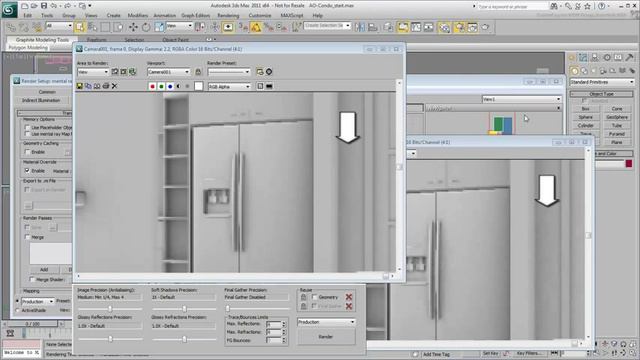Viewport: 640px width, 360px height.
Task: Open the View1 dropdown in back window
Action: [522, 99]
